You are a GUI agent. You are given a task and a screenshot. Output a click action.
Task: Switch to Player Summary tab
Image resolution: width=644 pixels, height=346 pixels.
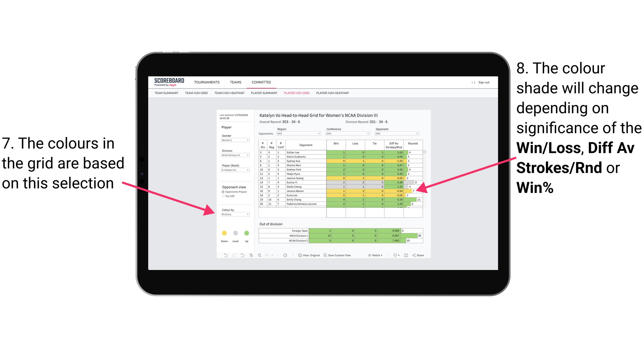pos(263,95)
